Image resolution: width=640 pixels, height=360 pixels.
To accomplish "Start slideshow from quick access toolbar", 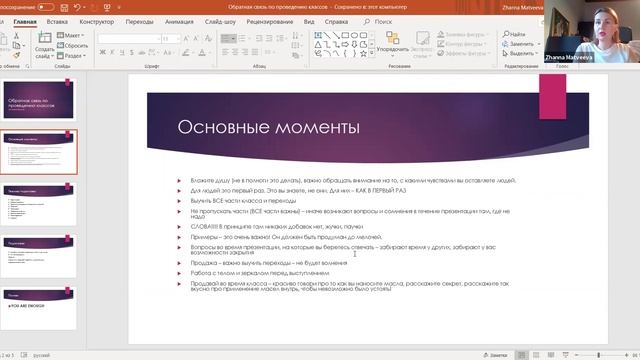I will tap(107, 7).
